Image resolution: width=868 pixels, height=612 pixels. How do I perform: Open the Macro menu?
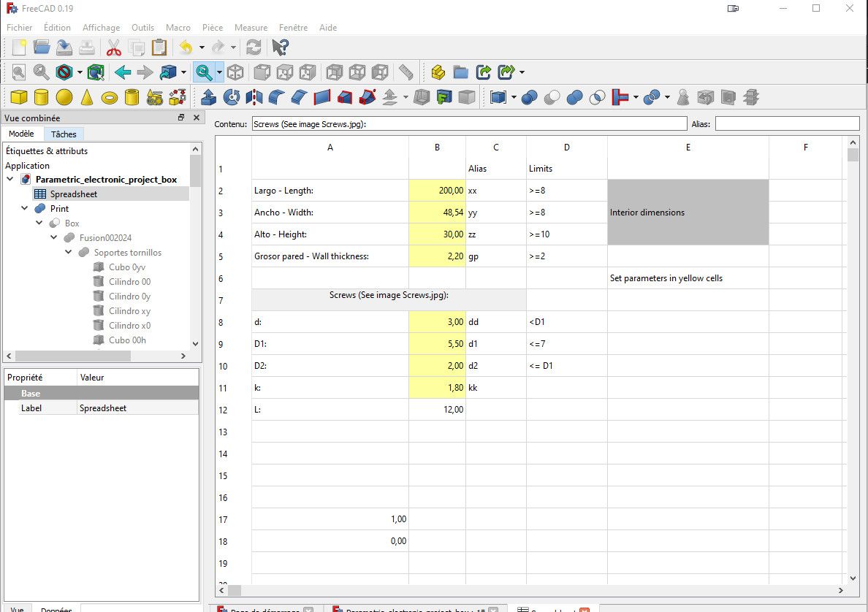pyautogui.click(x=178, y=28)
